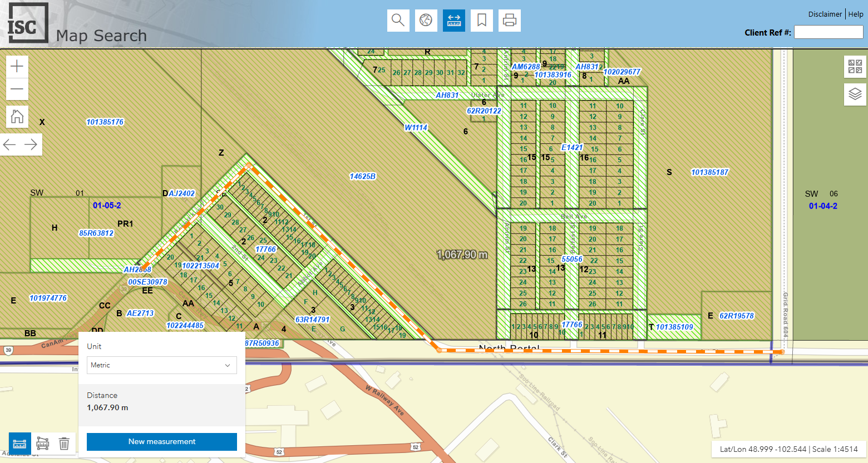The image size is (868, 463).
Task: Open the Disclaimer link
Action: pyautogui.click(x=825, y=14)
